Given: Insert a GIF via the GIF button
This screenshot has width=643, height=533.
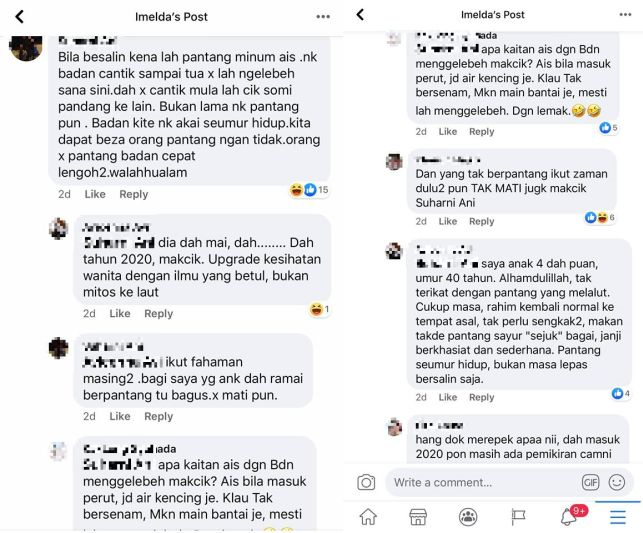Looking at the screenshot, I should coord(590,483).
